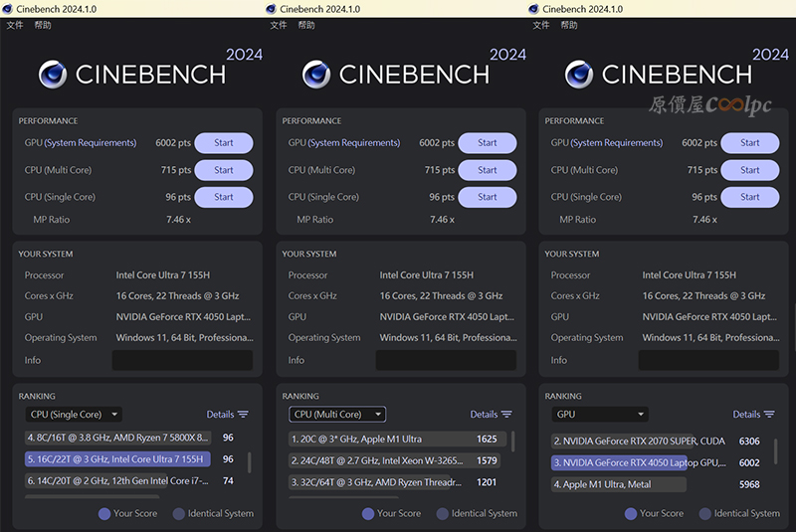This screenshot has width=796, height=532.
Task: Click Your Score legend dot in middle window
Action: click(x=368, y=514)
